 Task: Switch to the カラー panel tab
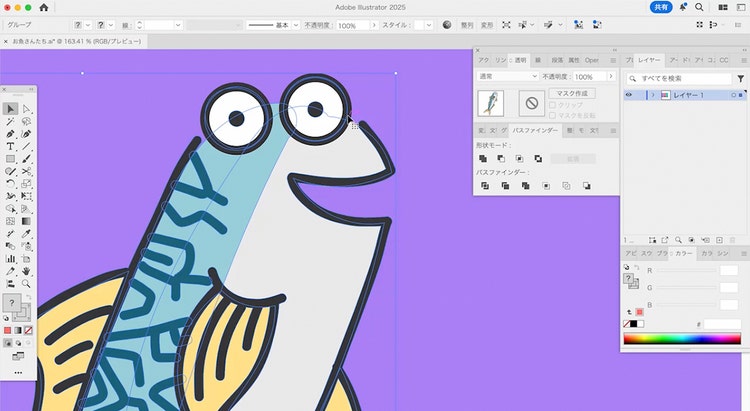pos(684,253)
